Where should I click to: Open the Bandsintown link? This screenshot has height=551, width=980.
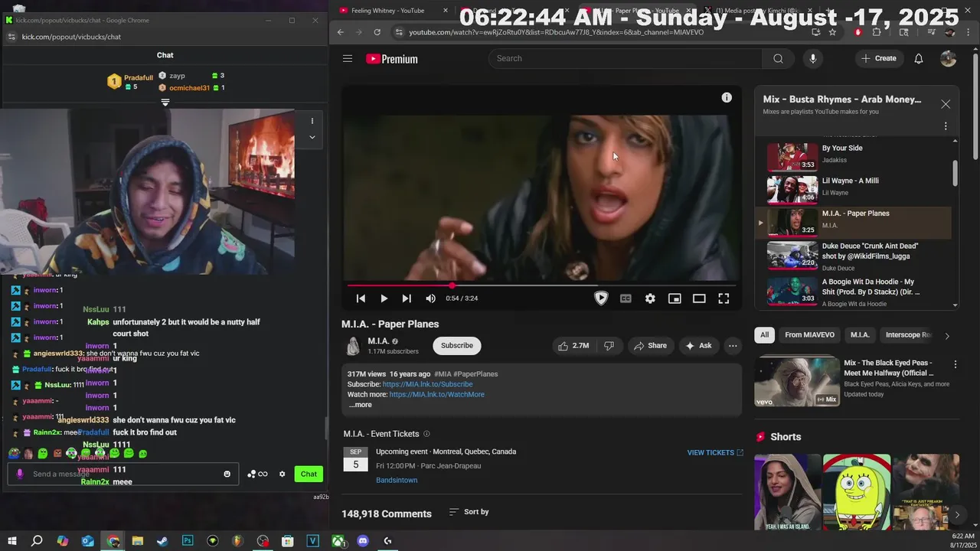click(x=397, y=481)
